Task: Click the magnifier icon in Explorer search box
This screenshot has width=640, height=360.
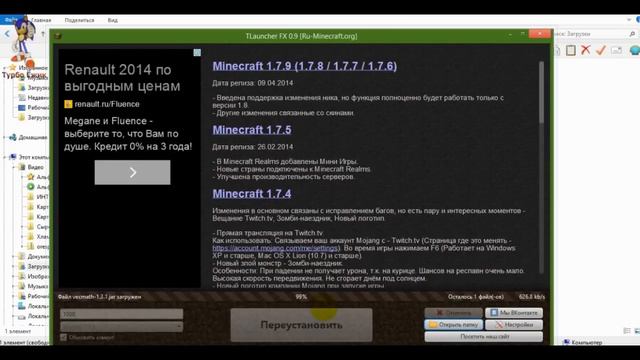Action: (x=632, y=34)
